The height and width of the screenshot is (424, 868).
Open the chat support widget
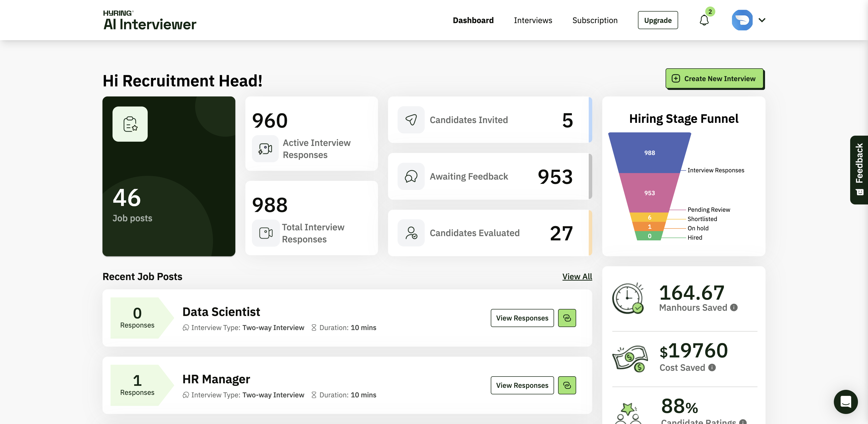pos(846,402)
